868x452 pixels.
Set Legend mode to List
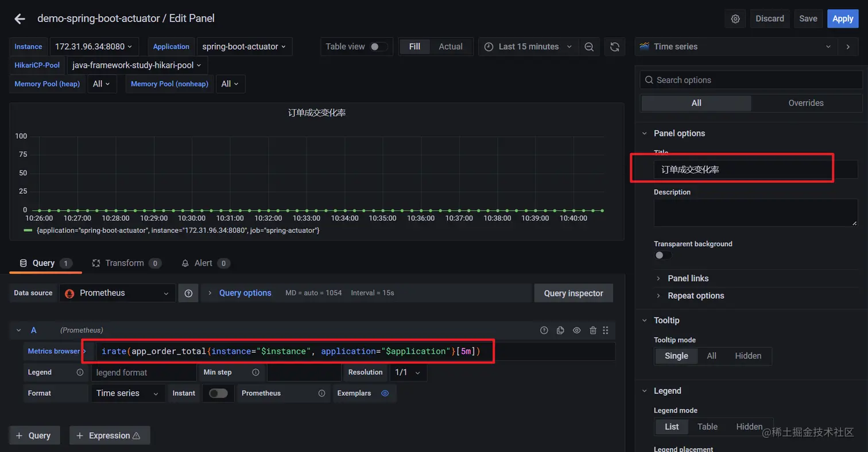coord(672,426)
